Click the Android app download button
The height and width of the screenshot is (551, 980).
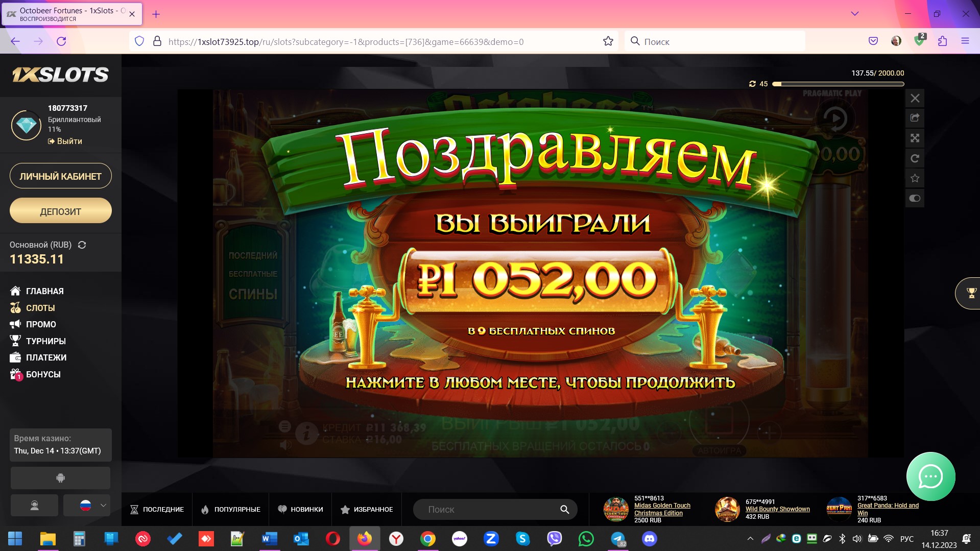[x=60, y=478]
